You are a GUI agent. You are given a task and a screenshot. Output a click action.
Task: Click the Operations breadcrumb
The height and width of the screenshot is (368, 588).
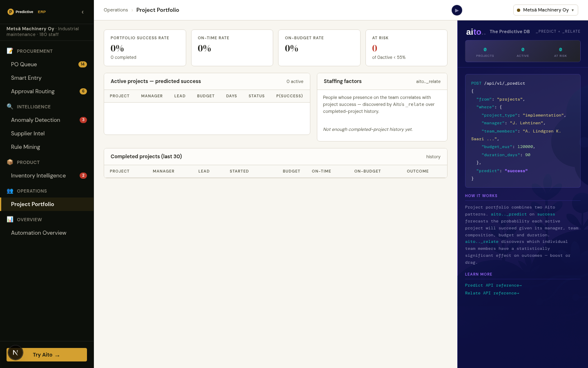(x=116, y=10)
